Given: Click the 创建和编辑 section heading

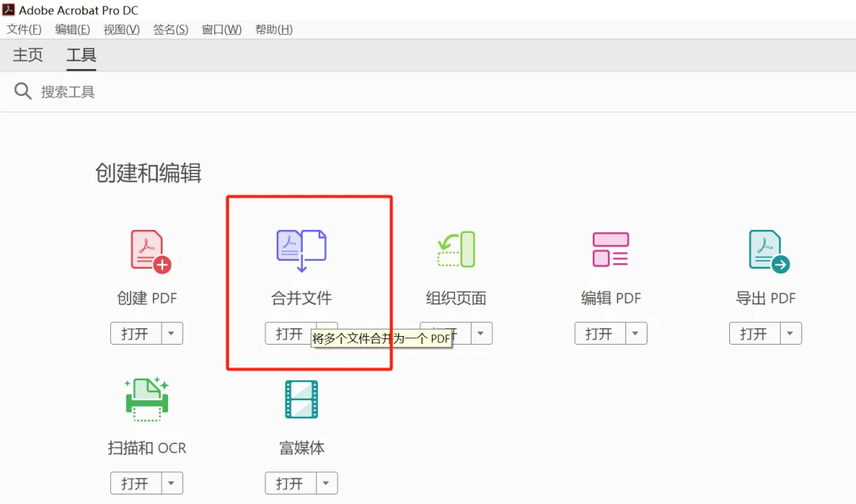Looking at the screenshot, I should click(148, 173).
